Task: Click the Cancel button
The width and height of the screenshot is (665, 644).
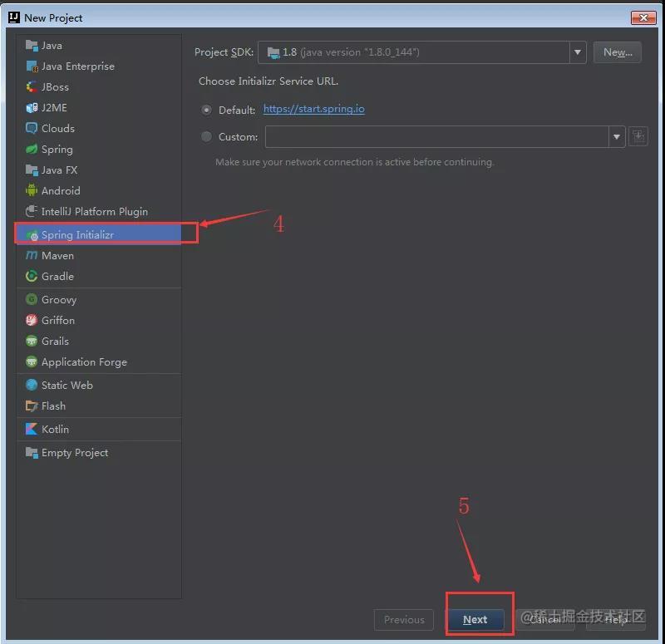Action: 545,619
